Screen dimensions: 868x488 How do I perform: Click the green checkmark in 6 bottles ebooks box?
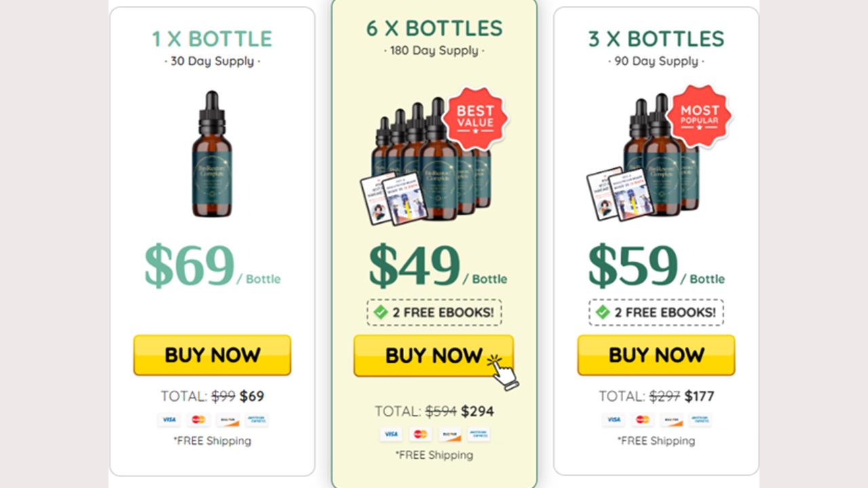tap(381, 312)
